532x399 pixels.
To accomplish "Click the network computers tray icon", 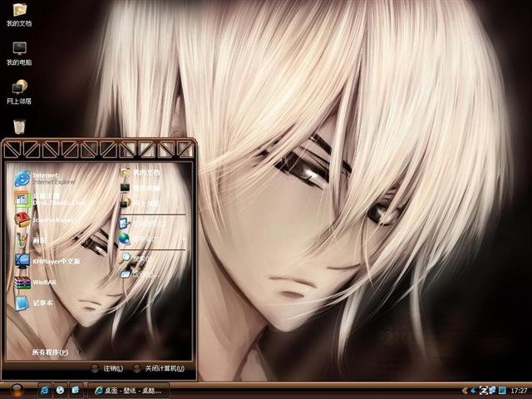I will coord(492,391).
